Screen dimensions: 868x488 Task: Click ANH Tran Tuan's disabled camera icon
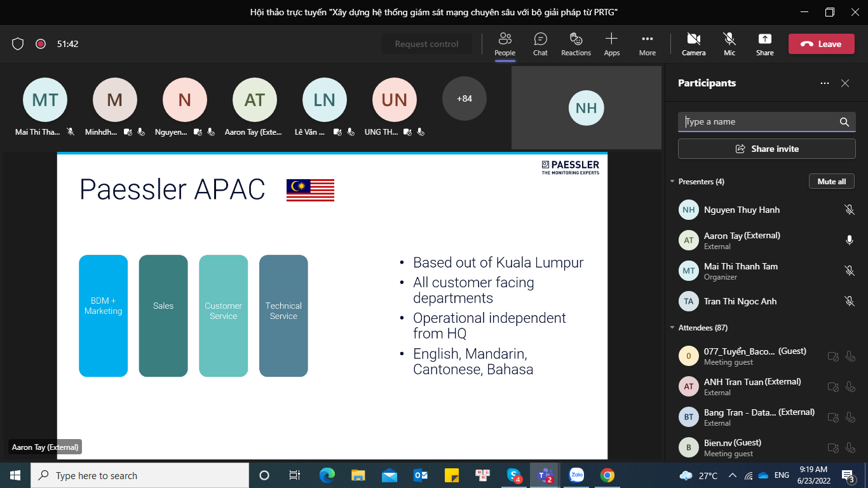(x=833, y=387)
